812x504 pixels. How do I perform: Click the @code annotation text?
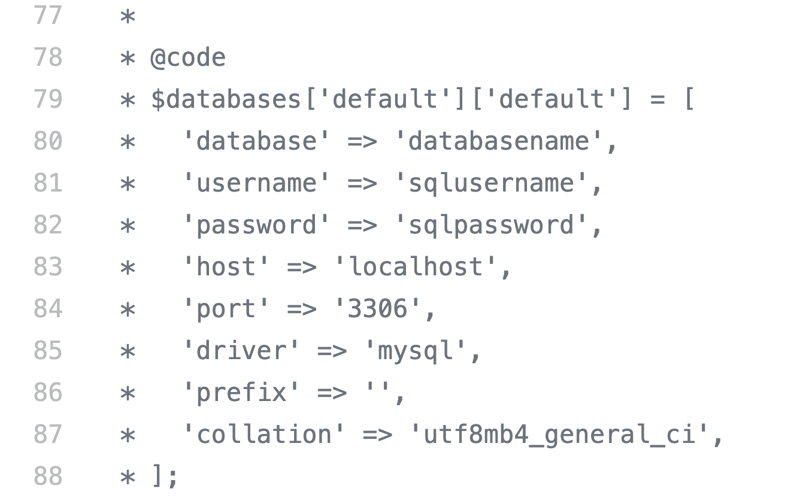(x=188, y=57)
